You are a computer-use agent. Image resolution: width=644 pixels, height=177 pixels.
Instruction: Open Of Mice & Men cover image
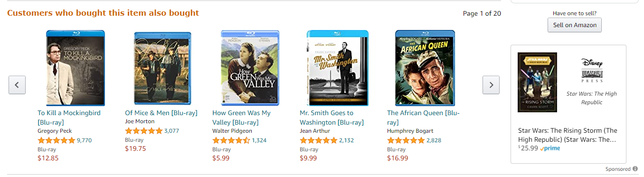162,69
